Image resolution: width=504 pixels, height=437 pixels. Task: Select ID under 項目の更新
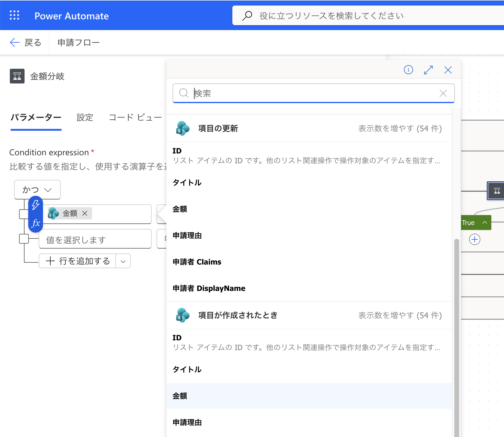309,156
